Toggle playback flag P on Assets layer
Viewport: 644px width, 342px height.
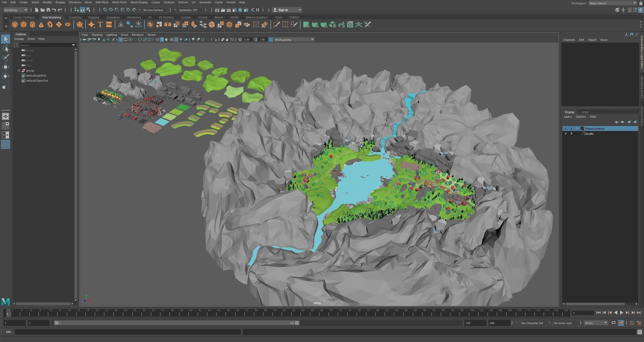pyautogui.click(x=572, y=134)
